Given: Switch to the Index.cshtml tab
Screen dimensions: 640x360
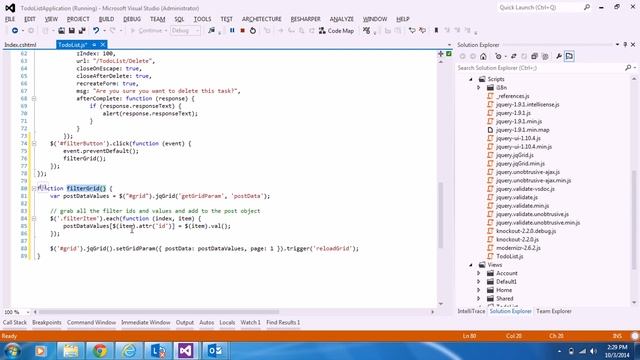Looking at the screenshot, I should (x=20, y=45).
